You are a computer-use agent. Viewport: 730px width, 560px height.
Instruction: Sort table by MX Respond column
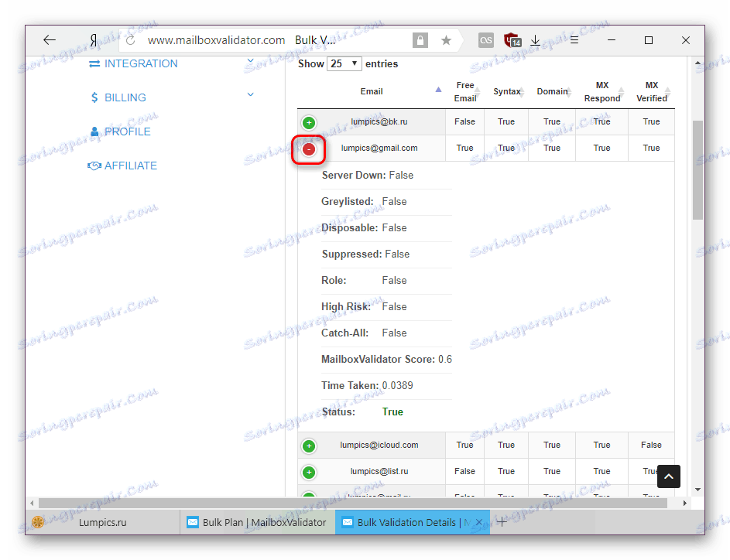click(602, 91)
